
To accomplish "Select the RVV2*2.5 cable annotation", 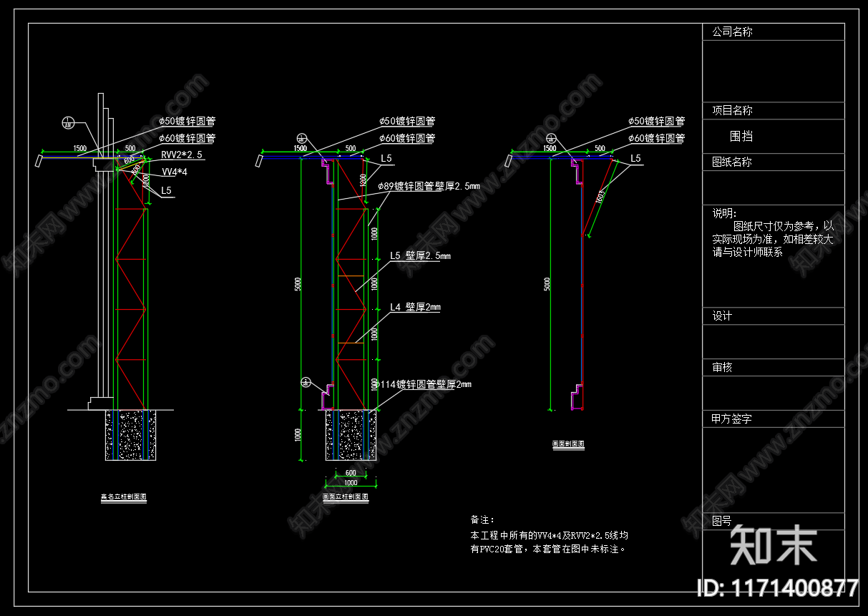I will [182, 155].
